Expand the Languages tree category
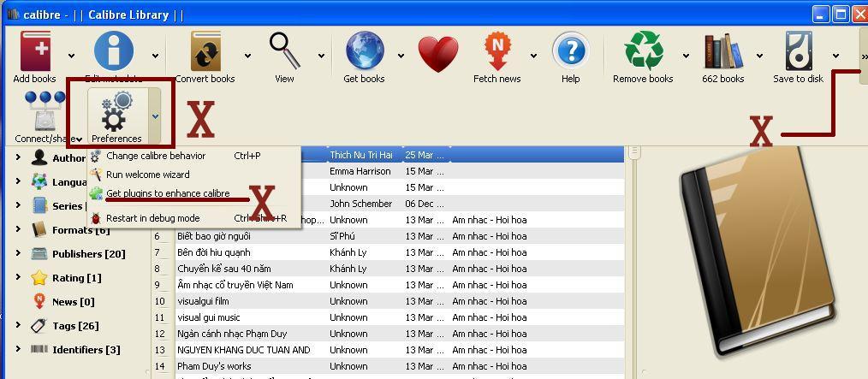Viewport: 868px width, 379px height. [x=18, y=181]
